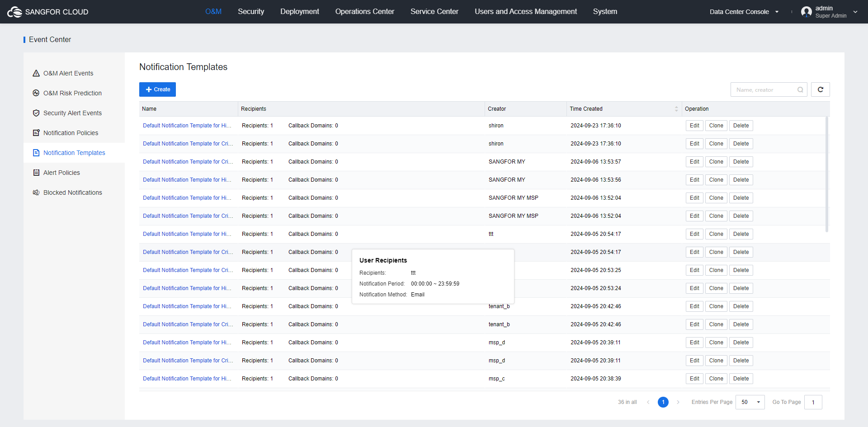Image resolution: width=868 pixels, height=427 pixels.
Task: Delete the template created 2024-09-05 20:53:24
Action: pyautogui.click(x=741, y=288)
